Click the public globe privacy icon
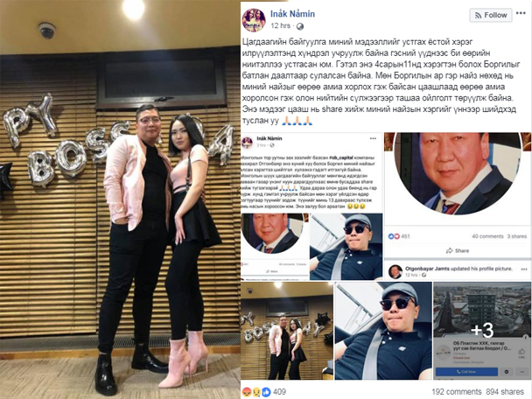This screenshot has height=399, width=532. [x=300, y=26]
